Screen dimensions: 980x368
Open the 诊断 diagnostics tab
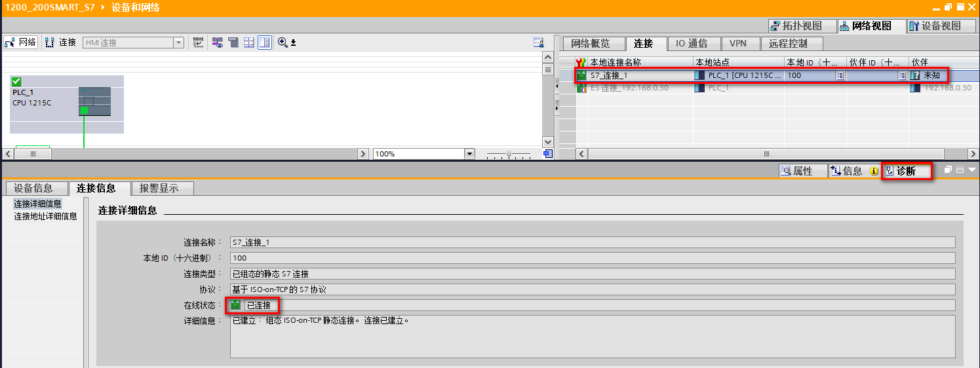point(907,171)
